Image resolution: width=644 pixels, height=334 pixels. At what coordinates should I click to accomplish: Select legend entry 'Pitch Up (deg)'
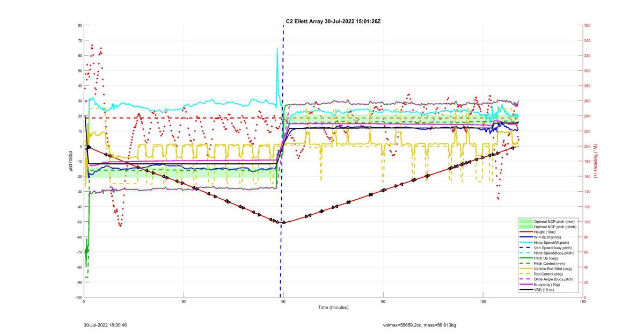pyautogui.click(x=546, y=258)
